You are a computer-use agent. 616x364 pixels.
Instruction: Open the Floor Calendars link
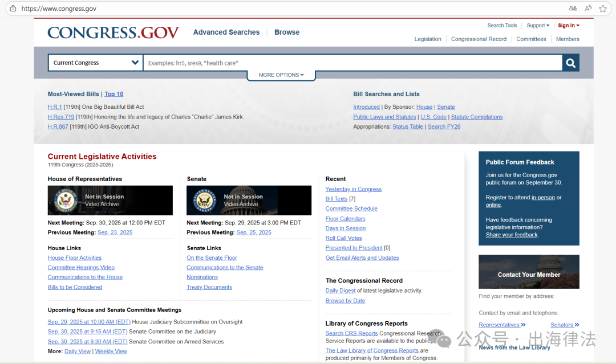tap(345, 219)
